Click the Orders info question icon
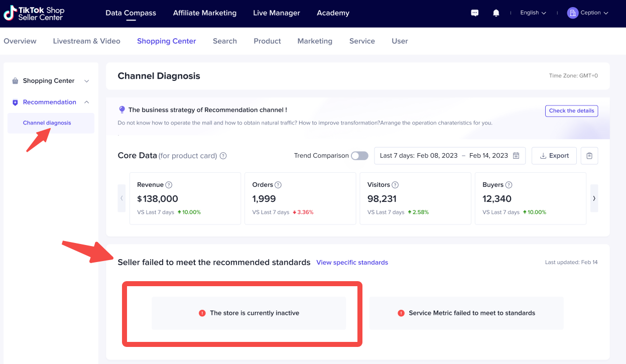This screenshot has height=364, width=626. 278,185
